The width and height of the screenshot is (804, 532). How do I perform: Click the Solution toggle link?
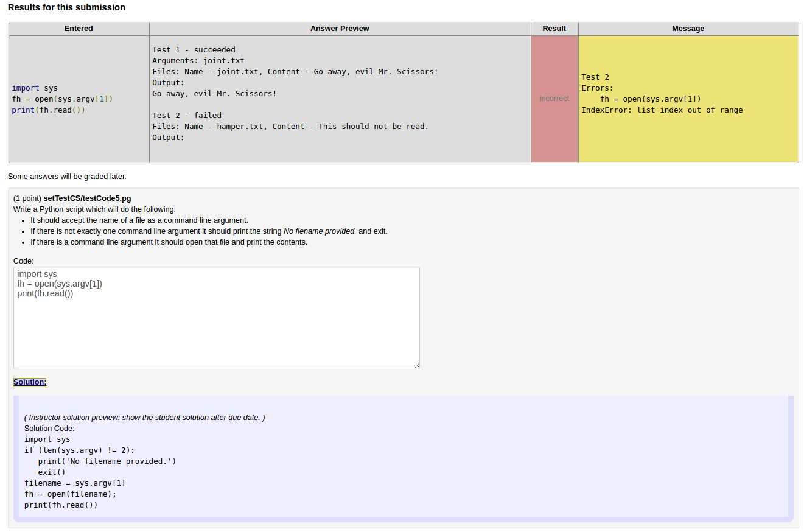pos(29,382)
